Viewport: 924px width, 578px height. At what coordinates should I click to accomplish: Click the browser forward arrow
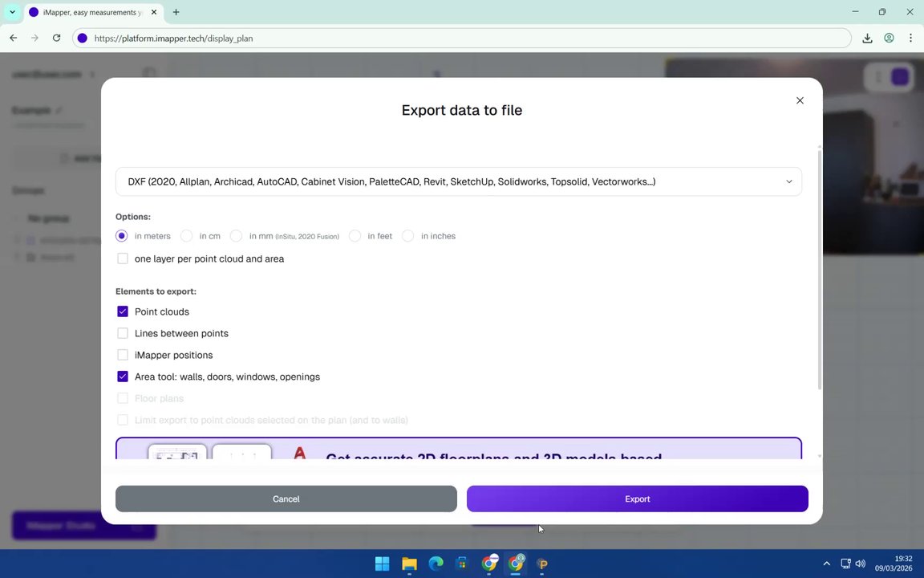pyautogui.click(x=34, y=38)
